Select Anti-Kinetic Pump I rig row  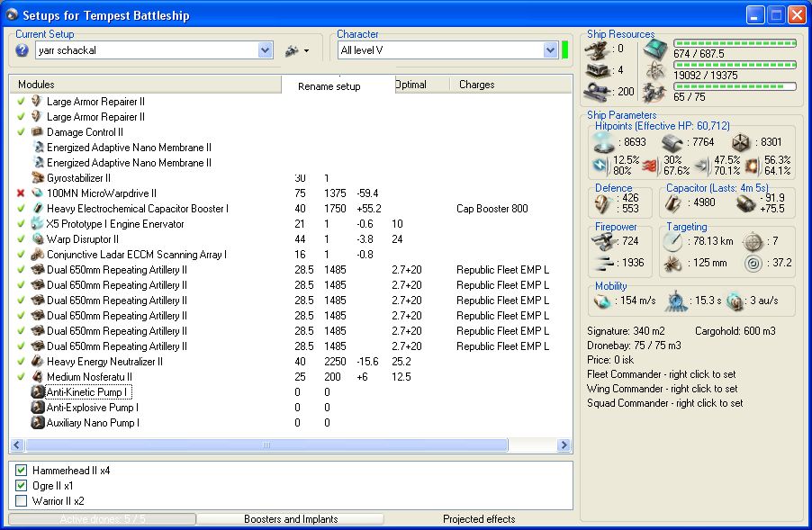[x=88, y=392]
